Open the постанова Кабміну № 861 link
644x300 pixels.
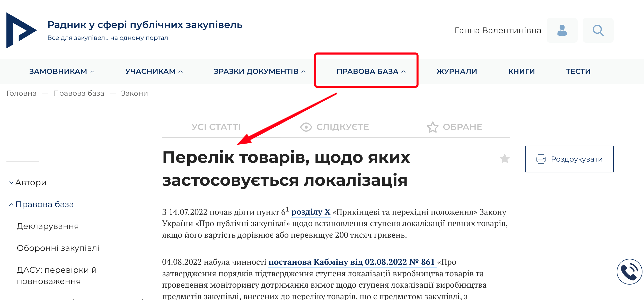point(351,262)
